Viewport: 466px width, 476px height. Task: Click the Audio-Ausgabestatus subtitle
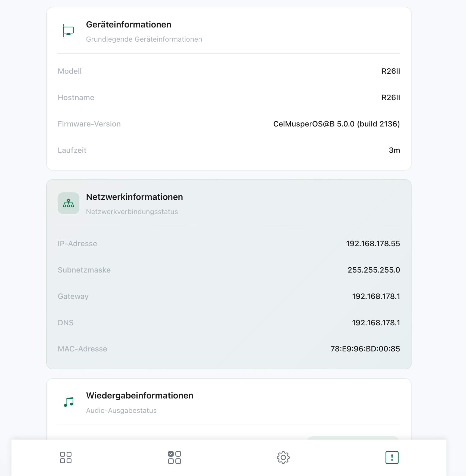coord(121,410)
